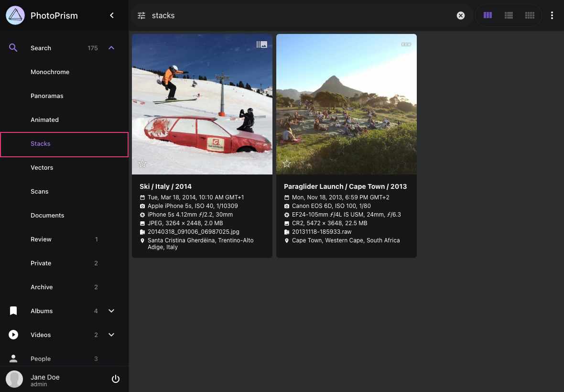Open the Review section showing 1 item
This screenshot has height=392, width=564.
pyautogui.click(x=41, y=239)
